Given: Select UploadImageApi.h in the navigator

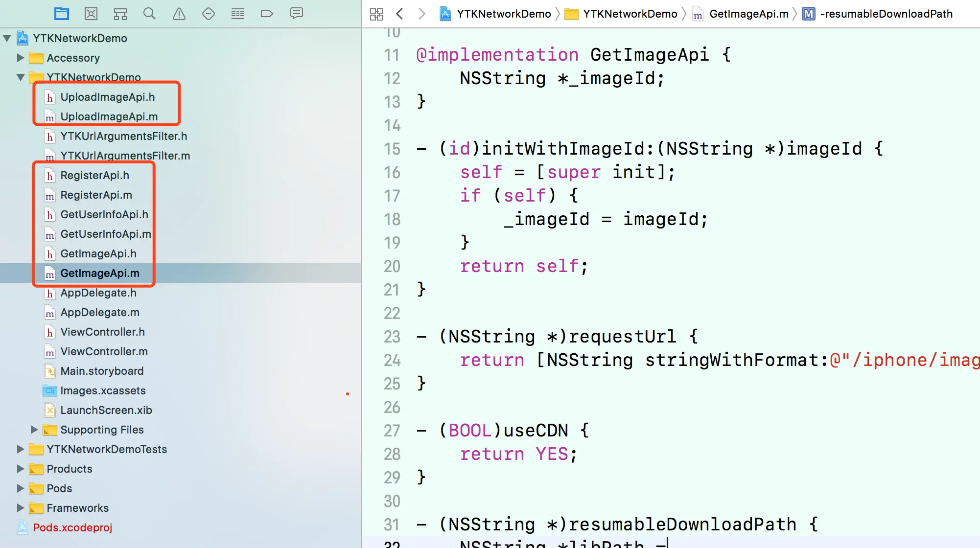Looking at the screenshot, I should click(108, 97).
